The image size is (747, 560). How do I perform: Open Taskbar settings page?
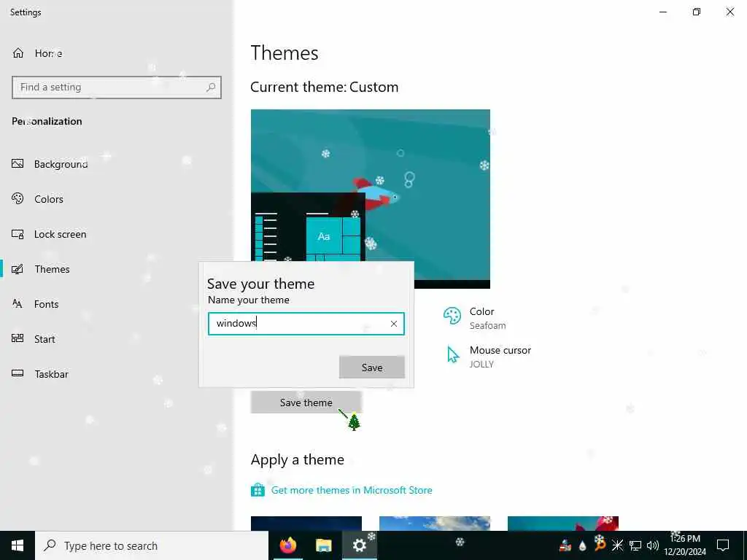point(51,374)
